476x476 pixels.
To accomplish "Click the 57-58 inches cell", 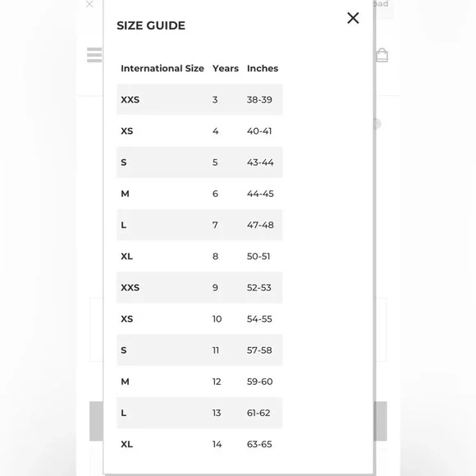I will click(x=259, y=350).
